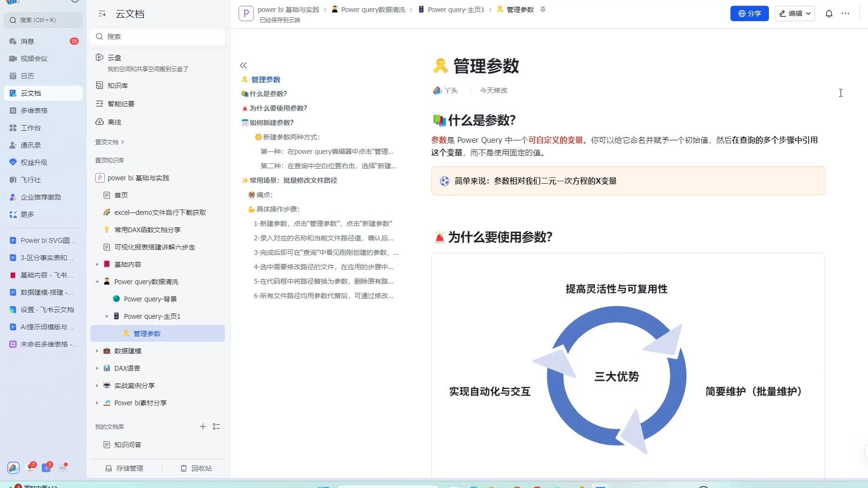Open 通讯录 contacts

pyautogui.click(x=43, y=145)
